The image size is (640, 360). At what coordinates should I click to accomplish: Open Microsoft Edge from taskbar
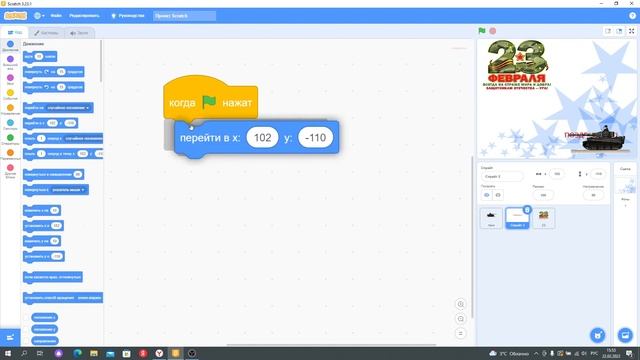coord(78,353)
